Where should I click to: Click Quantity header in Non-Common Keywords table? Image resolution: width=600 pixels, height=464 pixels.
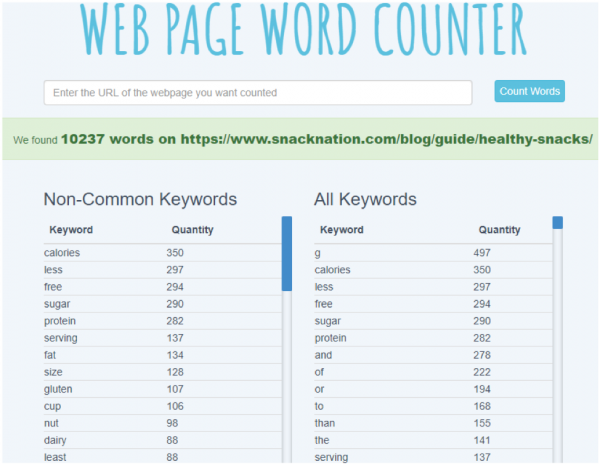click(x=192, y=230)
